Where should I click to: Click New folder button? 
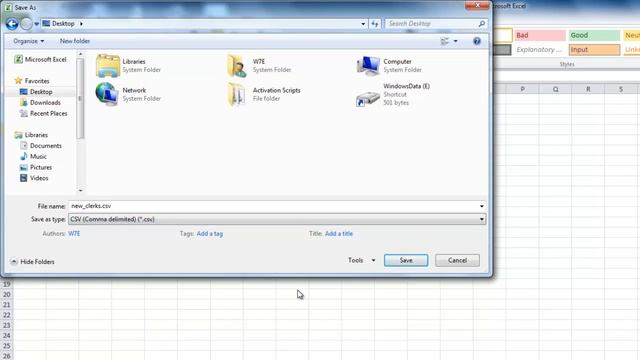75,41
